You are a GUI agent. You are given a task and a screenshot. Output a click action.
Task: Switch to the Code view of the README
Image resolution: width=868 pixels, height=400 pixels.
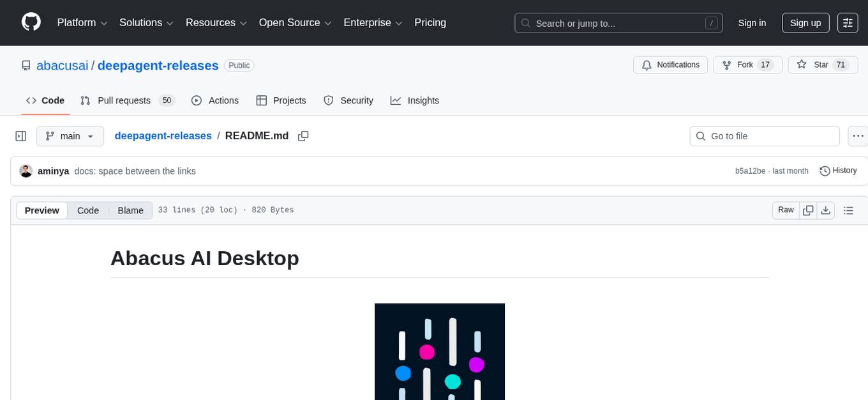87,210
